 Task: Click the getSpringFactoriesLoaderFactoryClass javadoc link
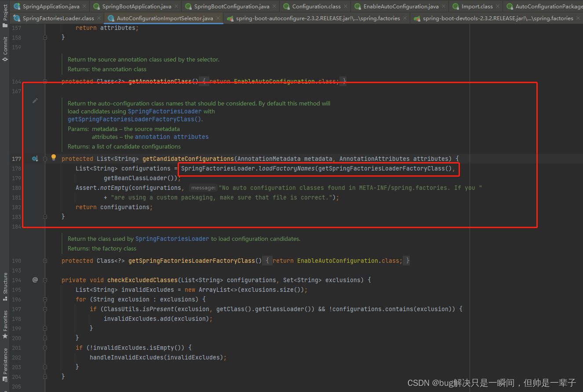tap(134, 119)
